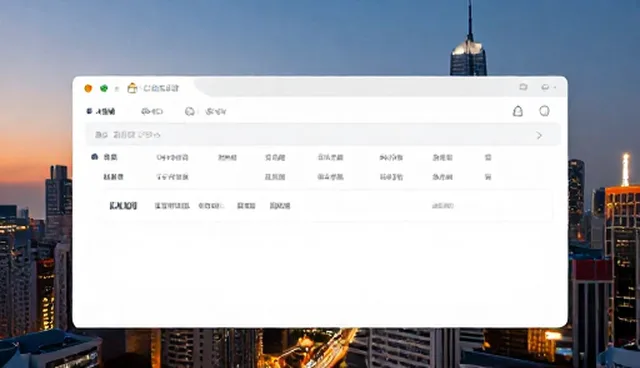Image resolution: width=640 pixels, height=368 pixels.
Task: Click the circular icon right of the bell
Action: [544, 111]
